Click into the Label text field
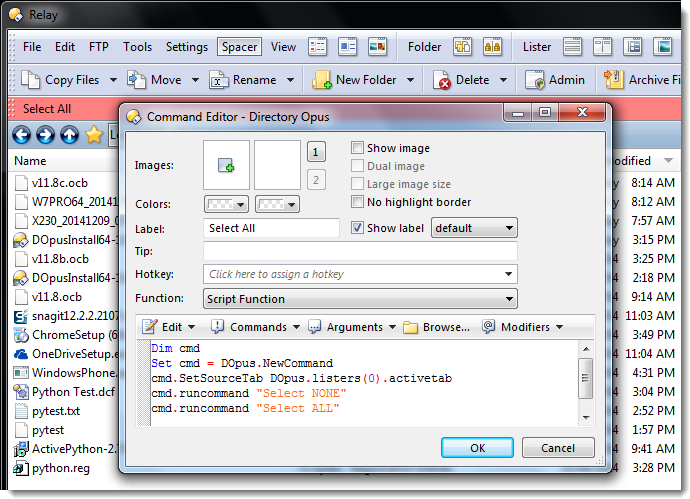Viewport: 690px width, 499px height. 271,228
